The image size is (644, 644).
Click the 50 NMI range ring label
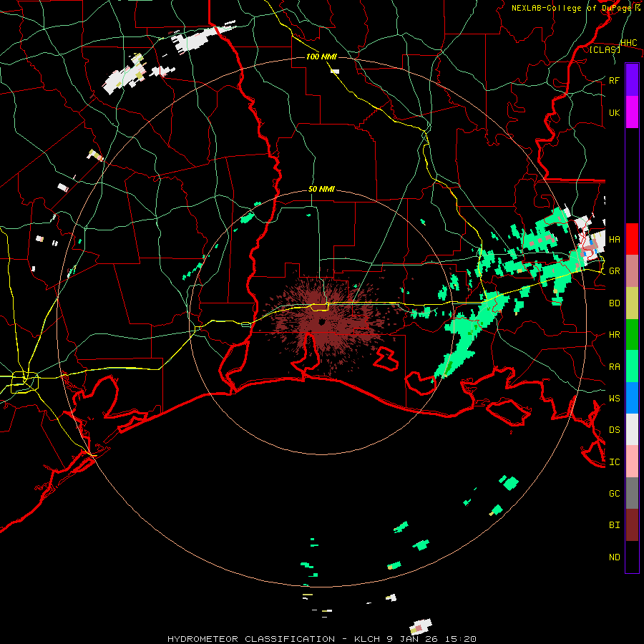[x=321, y=189]
